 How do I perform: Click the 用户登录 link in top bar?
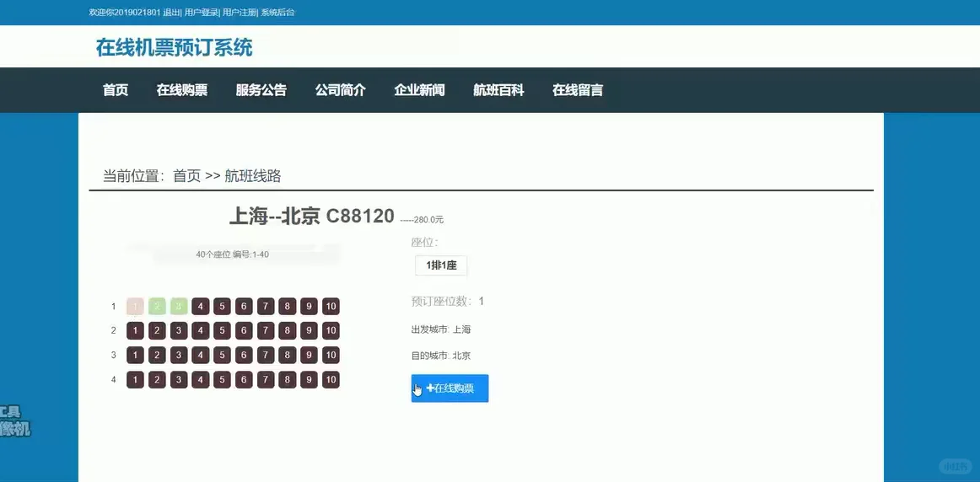202,12
